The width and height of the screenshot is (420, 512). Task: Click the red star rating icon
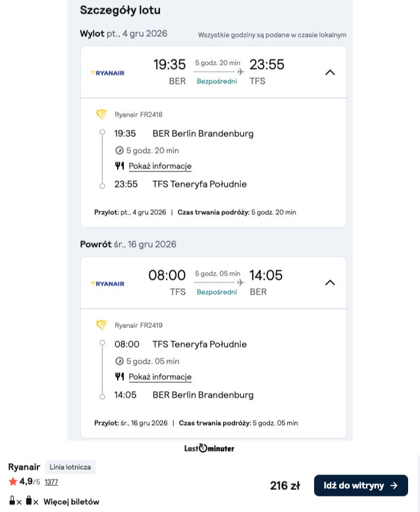[12, 481]
